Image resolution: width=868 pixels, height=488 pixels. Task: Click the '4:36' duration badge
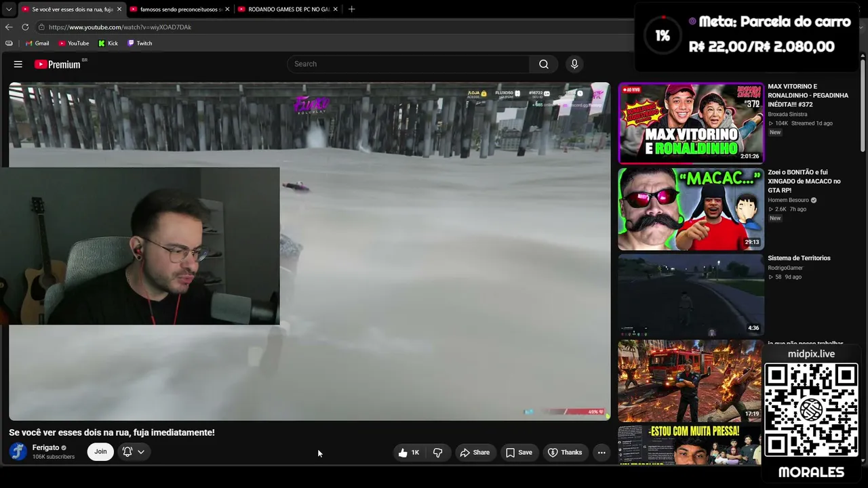click(x=753, y=328)
